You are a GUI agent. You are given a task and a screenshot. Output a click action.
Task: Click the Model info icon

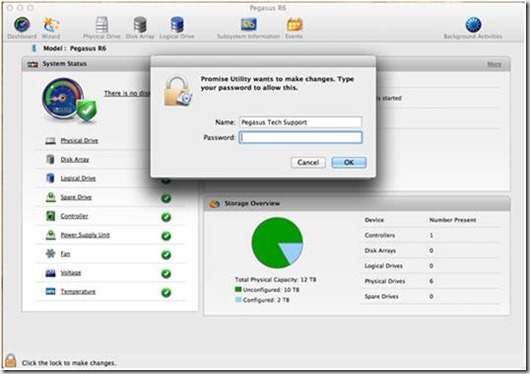34,48
